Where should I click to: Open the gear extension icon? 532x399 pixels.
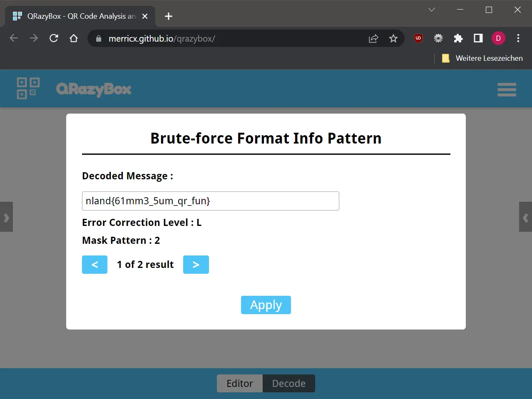coord(438,38)
